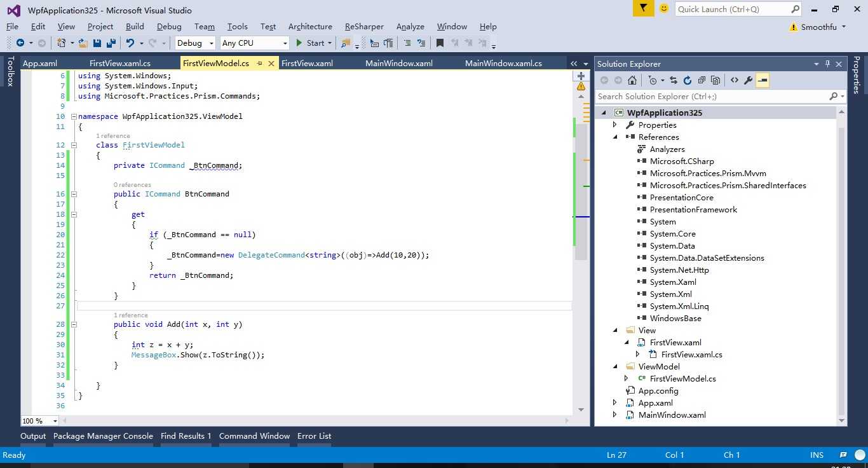Click the Open File folder icon
The width and height of the screenshot is (868, 468).
(x=83, y=43)
